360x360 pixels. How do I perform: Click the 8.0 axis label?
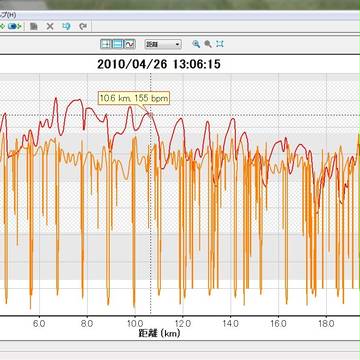tap(87, 324)
